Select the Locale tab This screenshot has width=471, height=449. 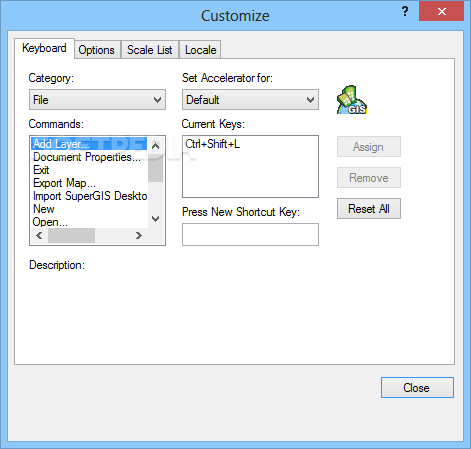pyautogui.click(x=200, y=50)
